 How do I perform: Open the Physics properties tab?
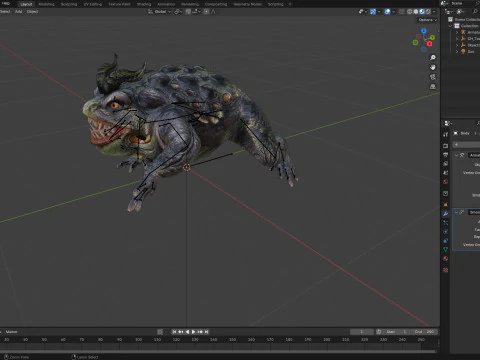[446, 232]
